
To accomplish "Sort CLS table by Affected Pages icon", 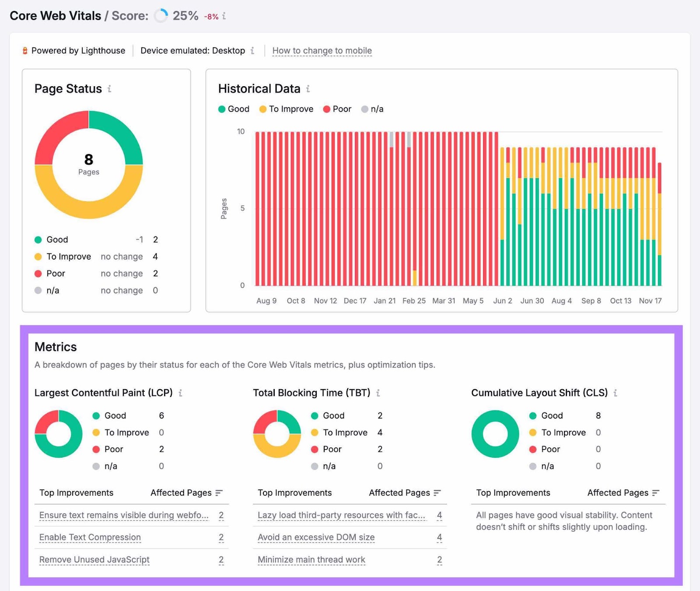I will (x=655, y=493).
